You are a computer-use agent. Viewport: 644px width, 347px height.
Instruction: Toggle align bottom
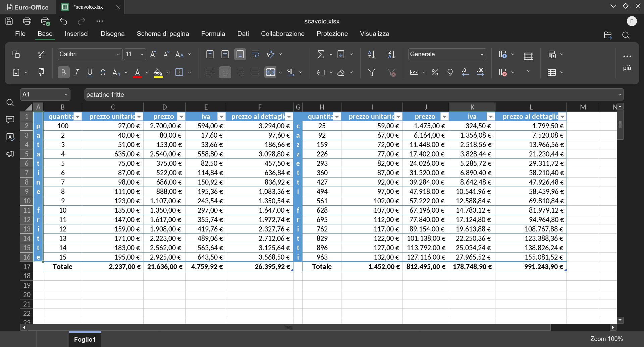point(240,54)
